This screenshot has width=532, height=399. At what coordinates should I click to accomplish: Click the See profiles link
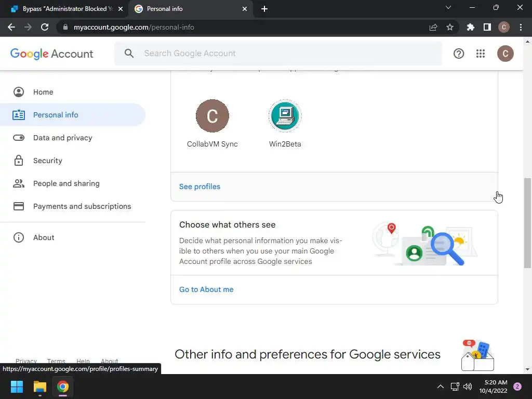(199, 187)
